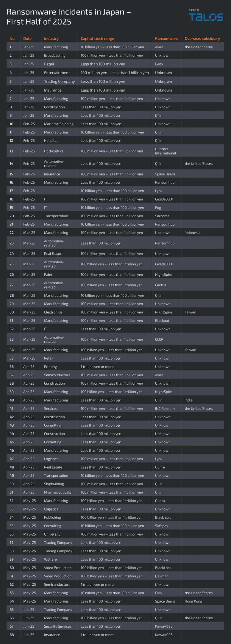Select the Cactus ransomware entry
The height and width of the screenshot is (644, 231).
160,285
